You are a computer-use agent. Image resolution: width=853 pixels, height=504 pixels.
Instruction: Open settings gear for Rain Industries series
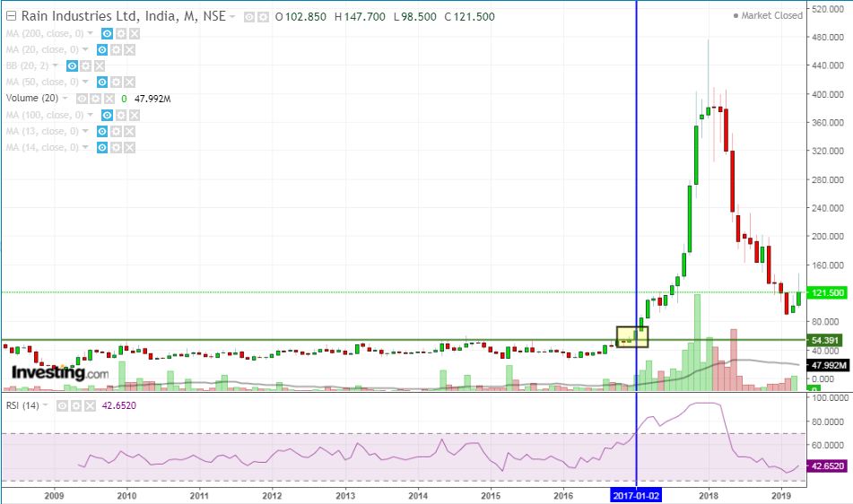pos(263,17)
